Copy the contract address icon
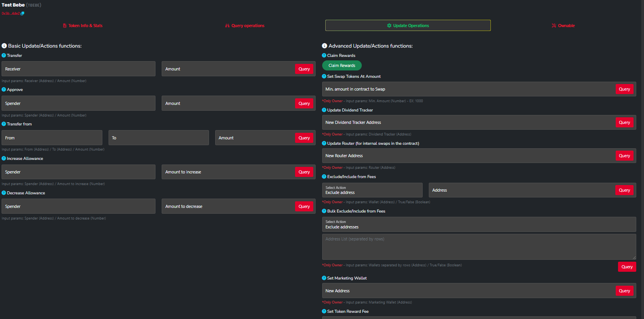This screenshot has width=644, height=319. point(22,14)
